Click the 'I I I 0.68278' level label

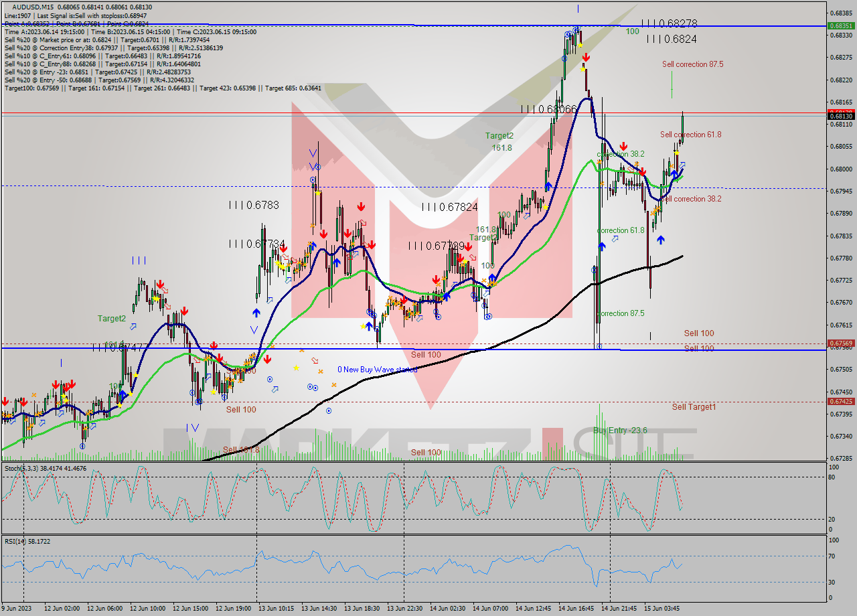(x=669, y=23)
